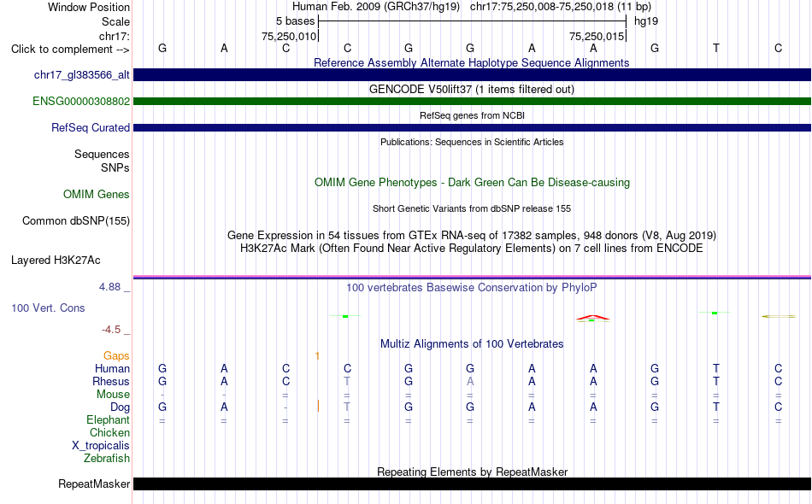Open Short Genetic Variants from dbSNP title

click(472, 208)
